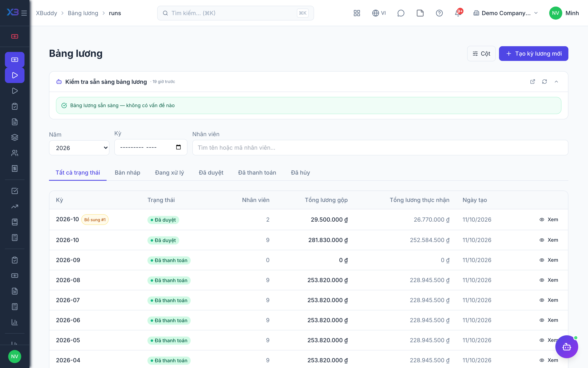Select Tất cả trạng thái tab

[78, 173]
